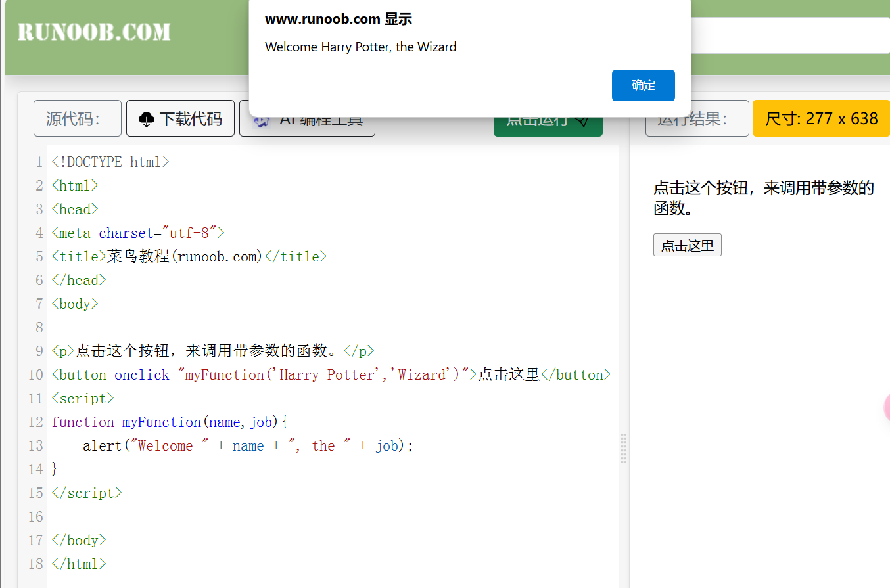
Task: Click the opening <script> tag line
Action: [82, 398]
